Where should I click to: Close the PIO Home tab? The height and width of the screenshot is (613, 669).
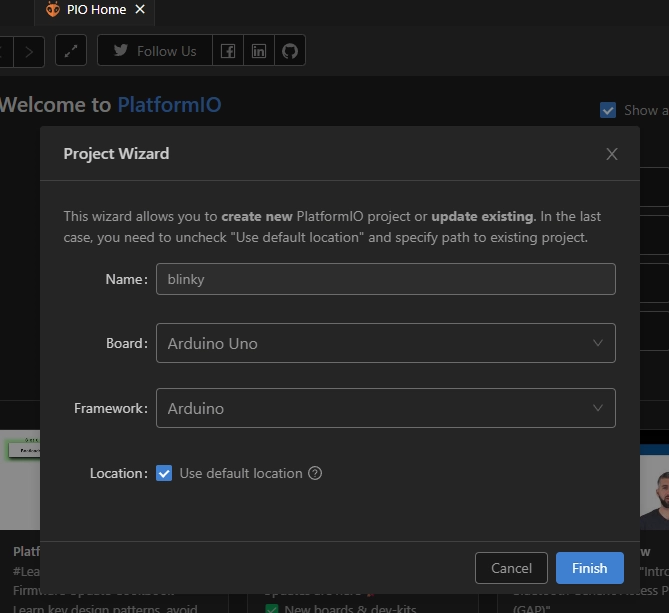[x=140, y=9]
